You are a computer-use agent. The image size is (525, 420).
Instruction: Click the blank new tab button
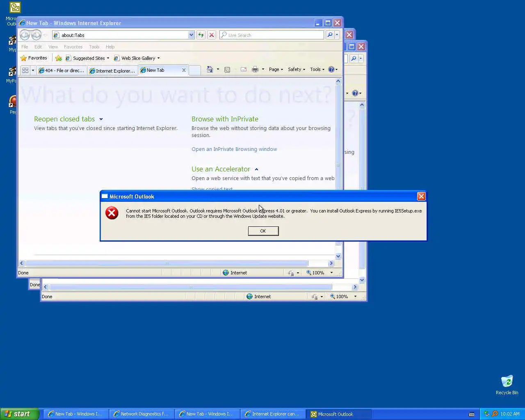click(195, 70)
